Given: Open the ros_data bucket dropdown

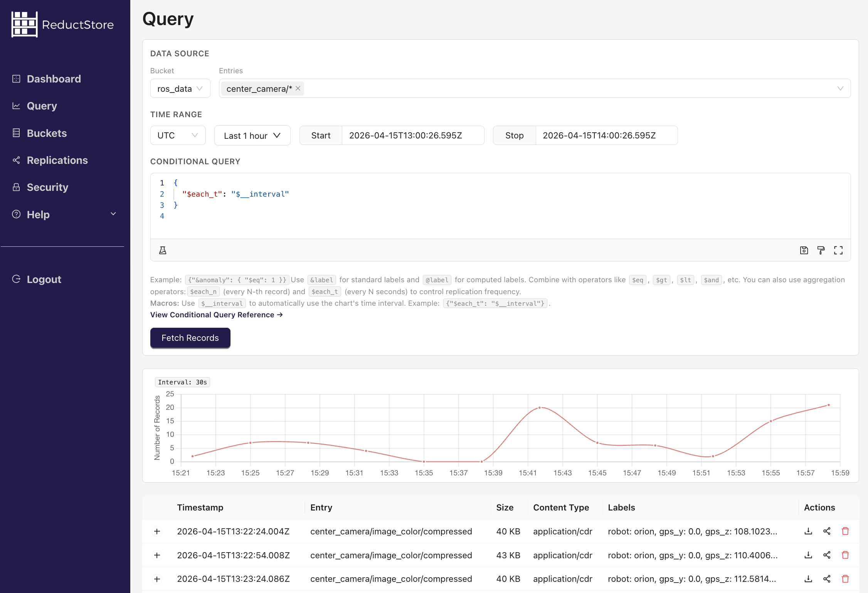Looking at the screenshot, I should pos(180,88).
